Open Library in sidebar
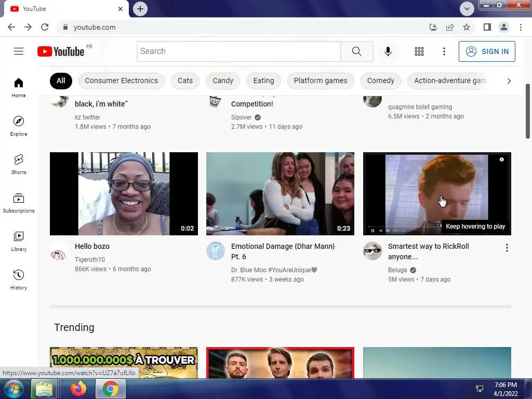This screenshot has height=399, width=532. coord(19,241)
